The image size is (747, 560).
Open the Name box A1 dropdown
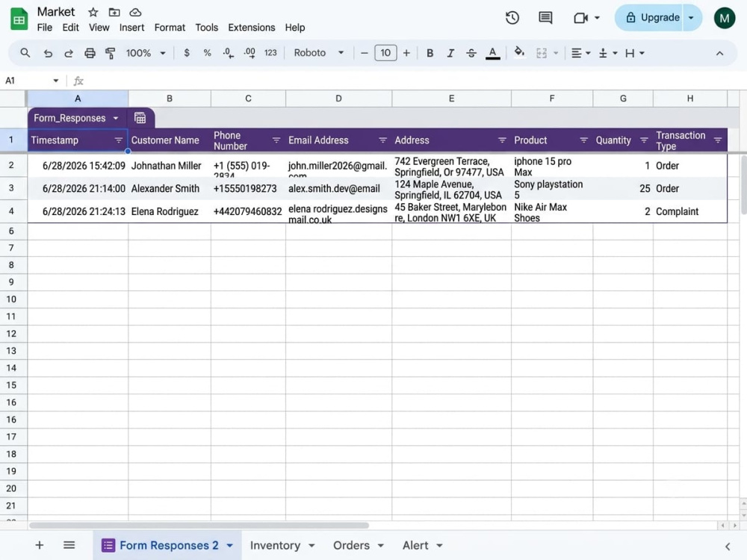(56, 81)
